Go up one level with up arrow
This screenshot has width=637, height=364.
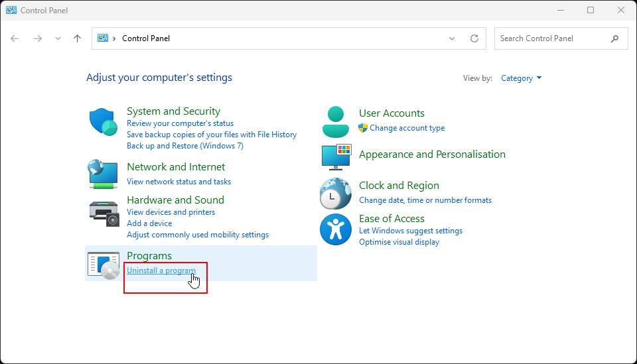pyautogui.click(x=77, y=38)
